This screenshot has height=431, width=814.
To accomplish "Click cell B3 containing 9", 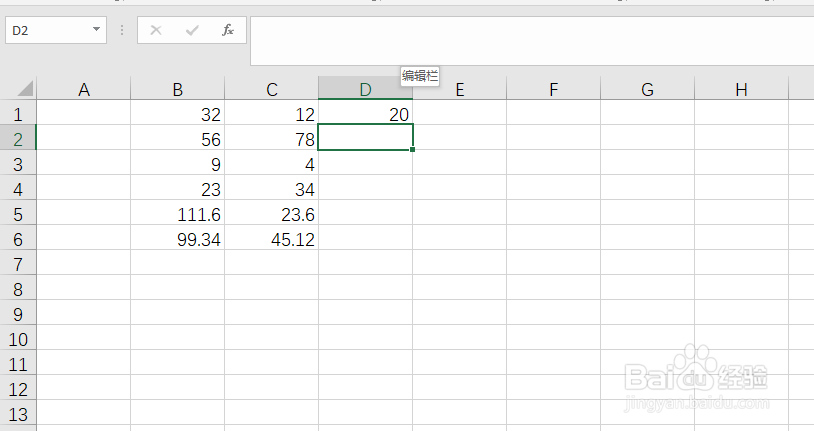I will point(178,162).
